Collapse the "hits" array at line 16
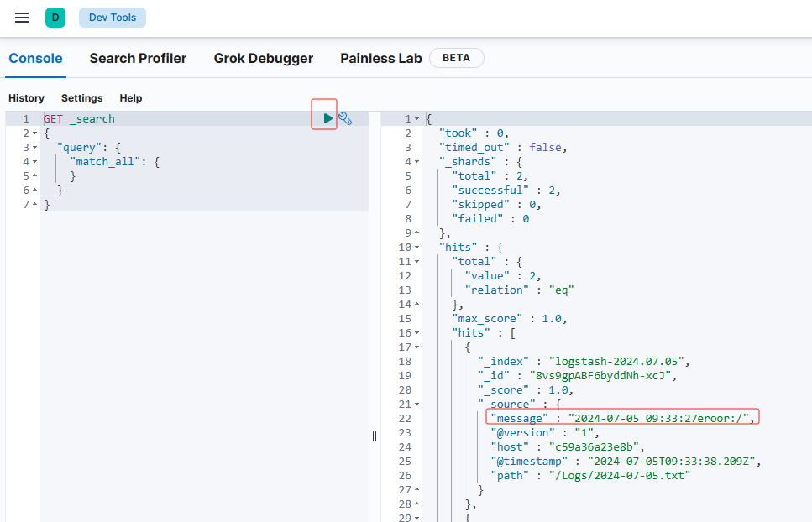 click(x=416, y=332)
